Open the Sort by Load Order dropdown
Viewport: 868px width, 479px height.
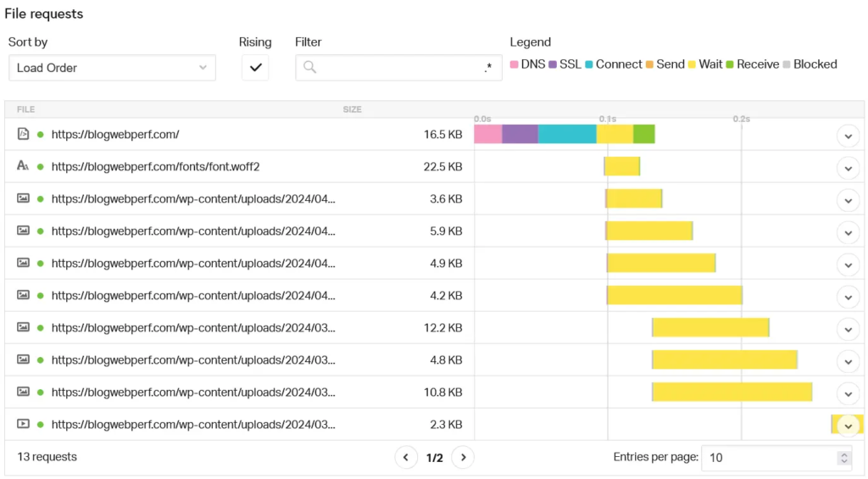pyautogui.click(x=112, y=68)
